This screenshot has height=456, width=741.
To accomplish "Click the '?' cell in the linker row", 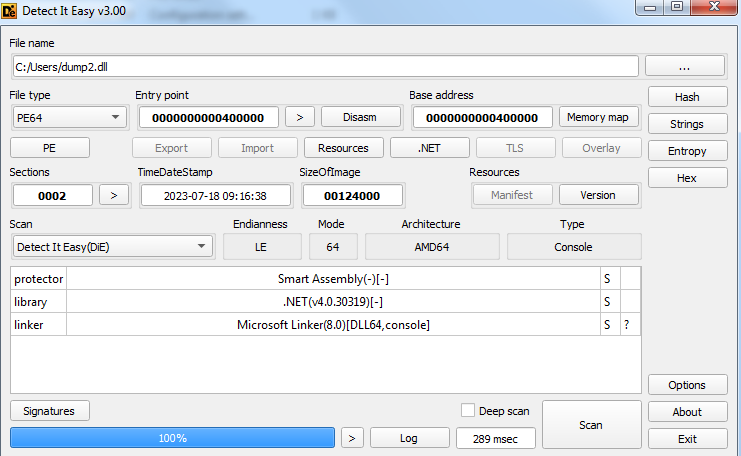I will pyautogui.click(x=630, y=325).
